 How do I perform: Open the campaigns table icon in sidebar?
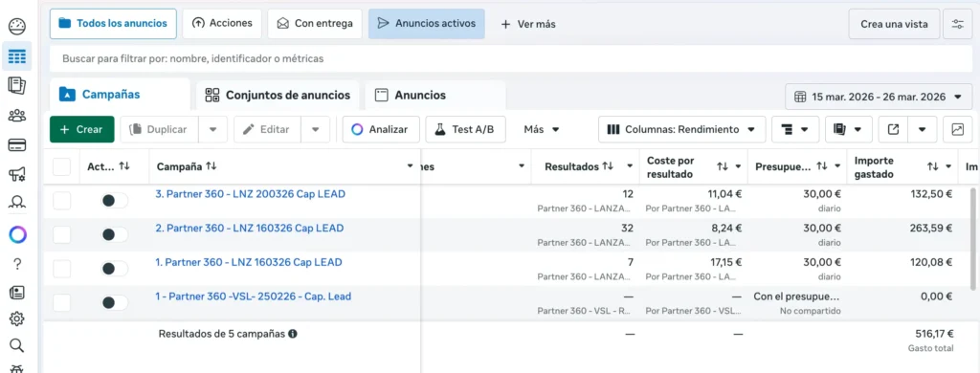[x=17, y=57]
